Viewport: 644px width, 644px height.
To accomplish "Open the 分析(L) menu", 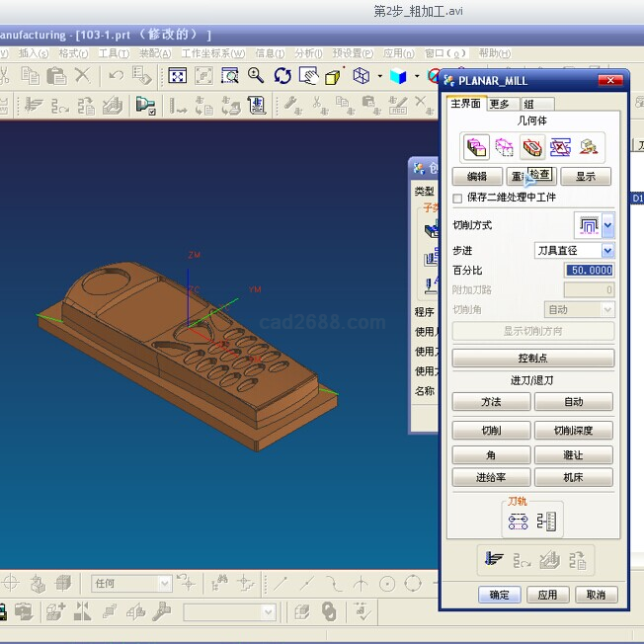I will [x=308, y=53].
